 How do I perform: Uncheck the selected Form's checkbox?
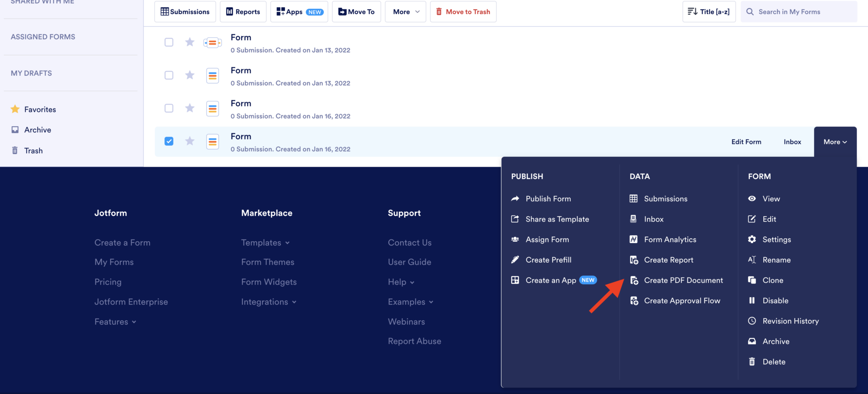click(169, 141)
